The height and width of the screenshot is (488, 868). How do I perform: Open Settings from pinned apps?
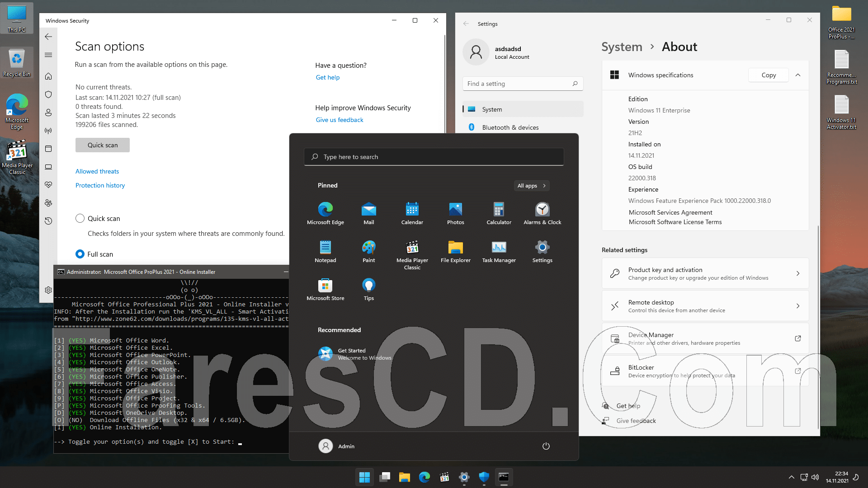pos(542,251)
